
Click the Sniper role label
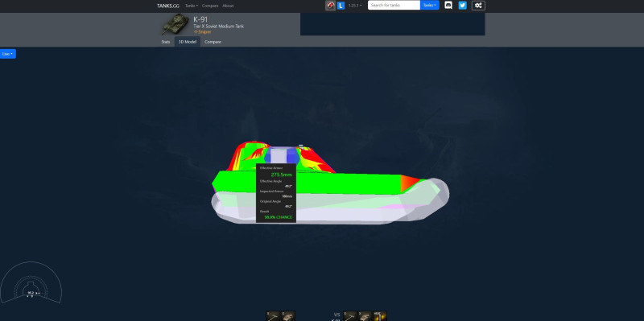pyautogui.click(x=203, y=31)
